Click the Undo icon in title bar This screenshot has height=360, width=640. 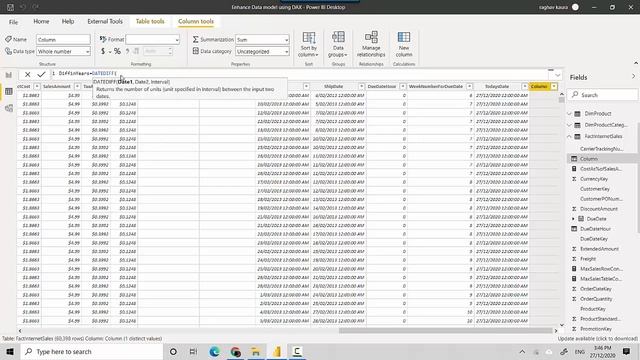click(23, 7)
